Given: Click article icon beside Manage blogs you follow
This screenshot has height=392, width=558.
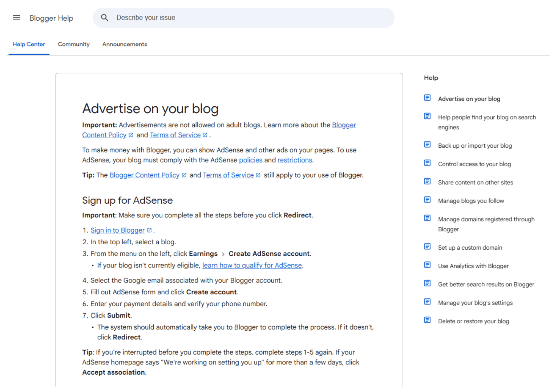Looking at the screenshot, I should coord(427,200).
